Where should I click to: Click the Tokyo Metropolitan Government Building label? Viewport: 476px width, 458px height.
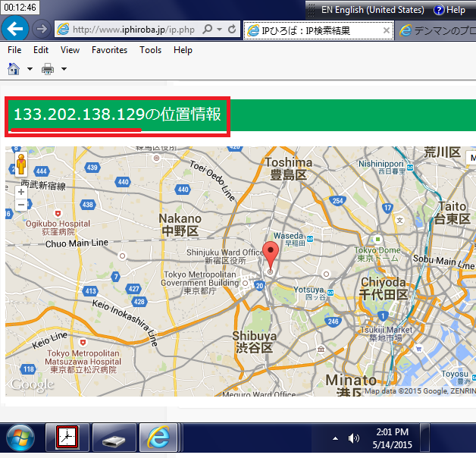tap(200, 283)
